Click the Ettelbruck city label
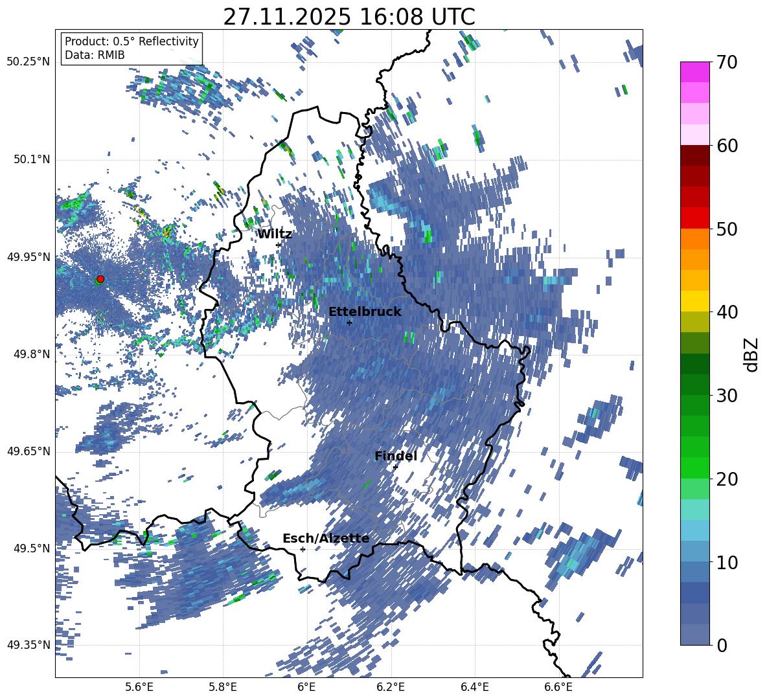 coord(365,312)
